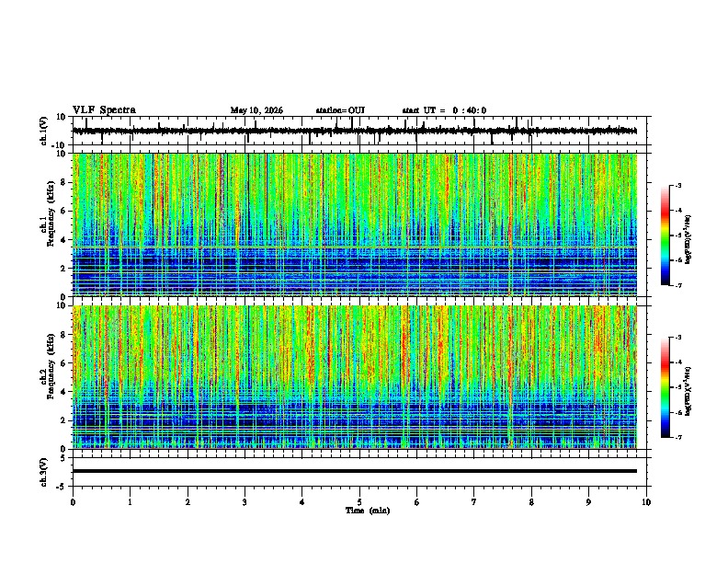The width and height of the screenshot is (728, 563).
Task: Click the ch.1(V) waveform axis label
Action: coord(44,131)
